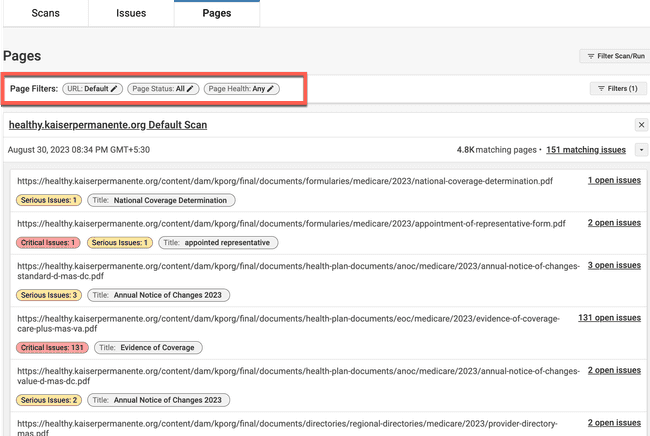Click the Title: appointed representative tag
This screenshot has width=650, height=436.
[x=218, y=243]
